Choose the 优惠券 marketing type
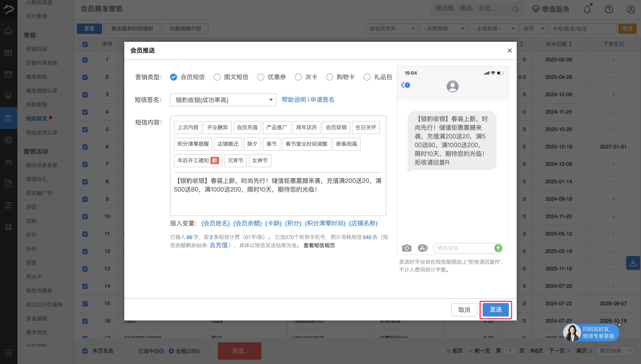This screenshot has width=641, height=364. point(261,77)
